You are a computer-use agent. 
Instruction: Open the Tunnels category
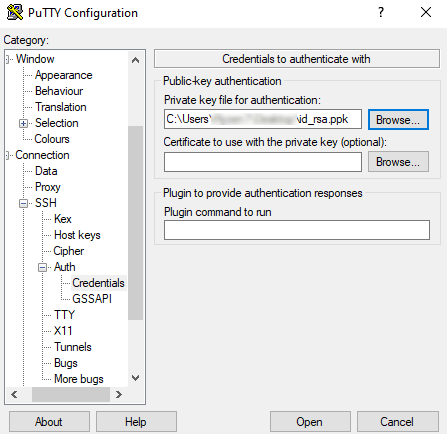pos(73,347)
